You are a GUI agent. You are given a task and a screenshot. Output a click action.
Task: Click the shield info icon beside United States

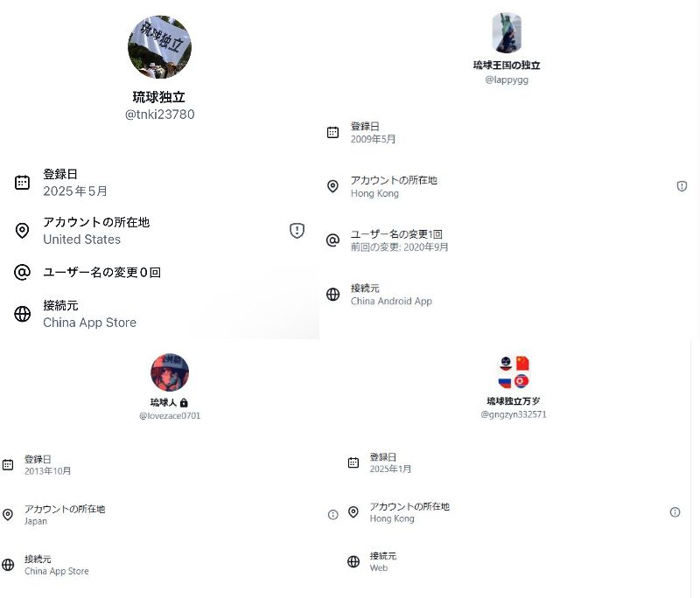[297, 231]
